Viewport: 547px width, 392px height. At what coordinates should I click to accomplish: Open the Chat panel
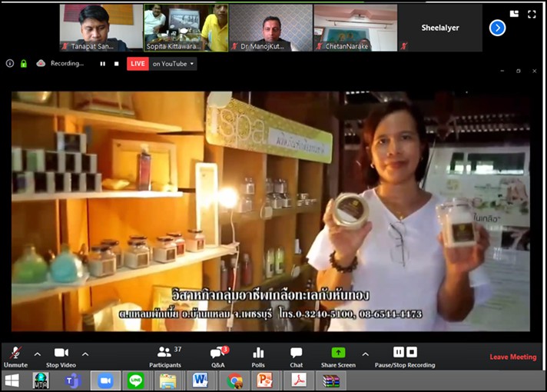click(296, 354)
